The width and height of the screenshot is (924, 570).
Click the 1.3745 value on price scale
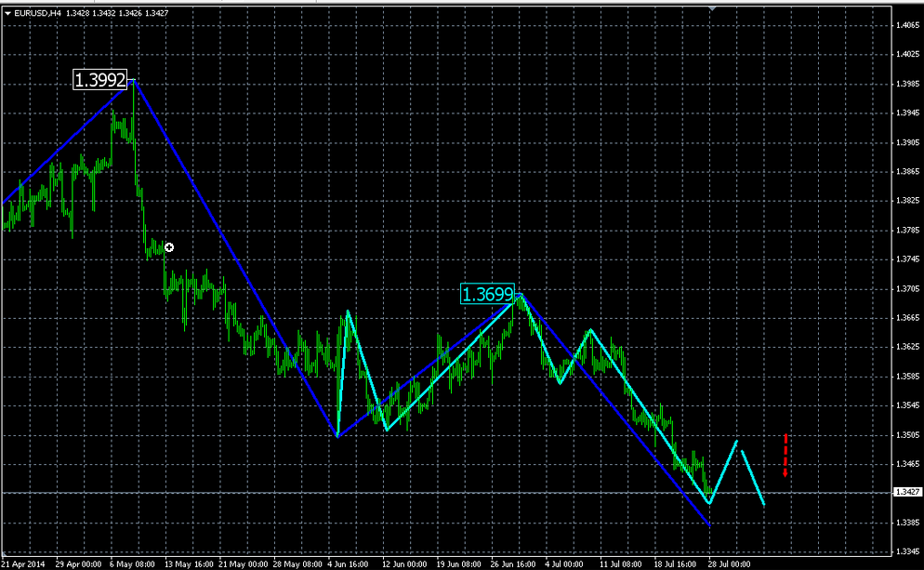point(907,259)
